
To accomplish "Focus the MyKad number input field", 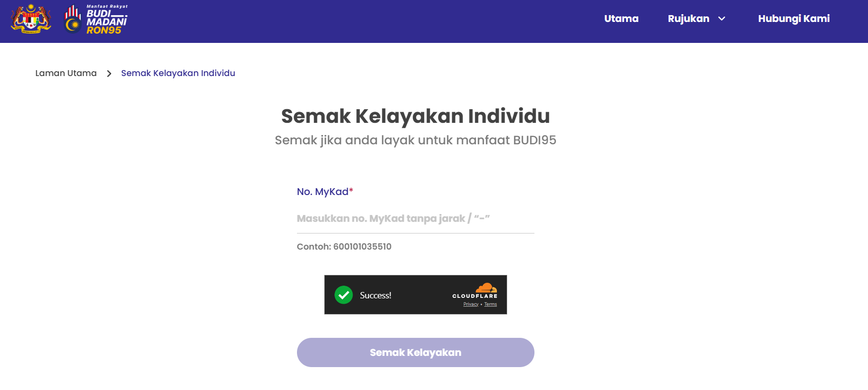I will (x=415, y=218).
